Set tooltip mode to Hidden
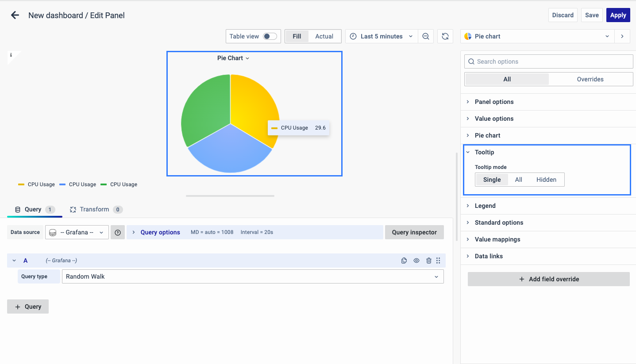 click(x=546, y=180)
